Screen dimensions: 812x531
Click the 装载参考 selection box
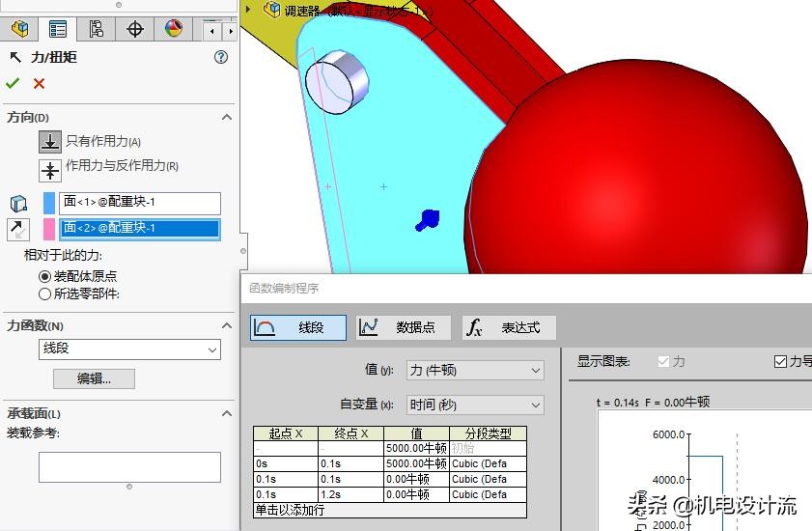(x=129, y=466)
